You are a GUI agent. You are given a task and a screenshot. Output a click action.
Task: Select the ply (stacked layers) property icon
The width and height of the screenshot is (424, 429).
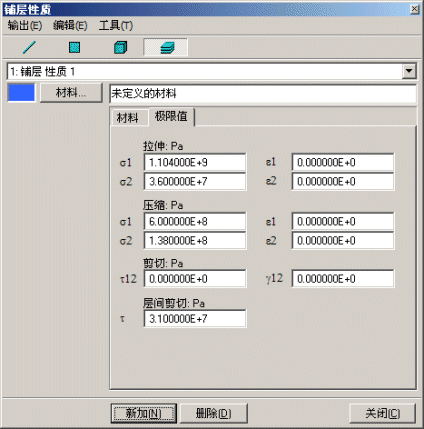click(x=166, y=47)
